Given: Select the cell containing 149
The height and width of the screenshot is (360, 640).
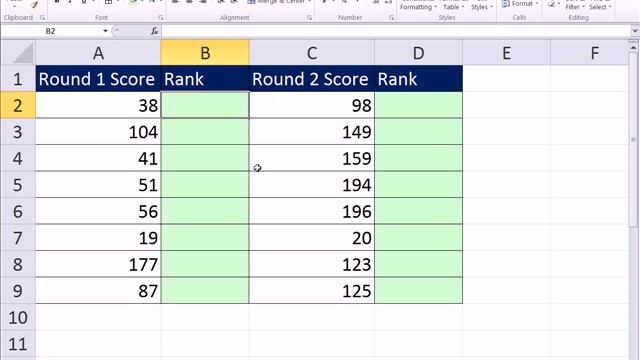Looking at the screenshot, I should (312, 132).
